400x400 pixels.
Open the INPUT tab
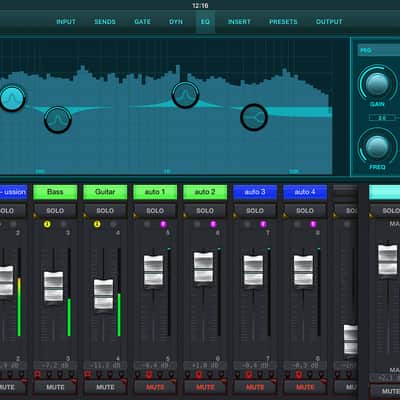point(66,22)
